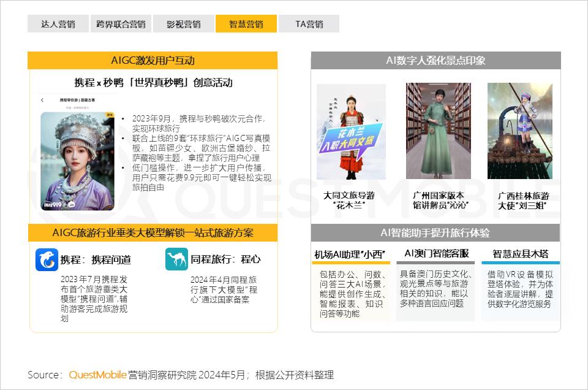Click the 具备澳门历史文化 description
Screen dimensions: 588x390
(x=435, y=289)
